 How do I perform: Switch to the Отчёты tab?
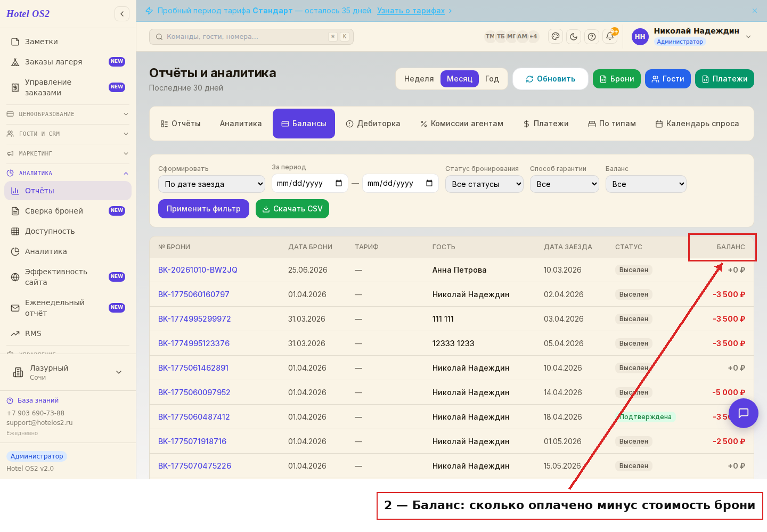coord(181,124)
